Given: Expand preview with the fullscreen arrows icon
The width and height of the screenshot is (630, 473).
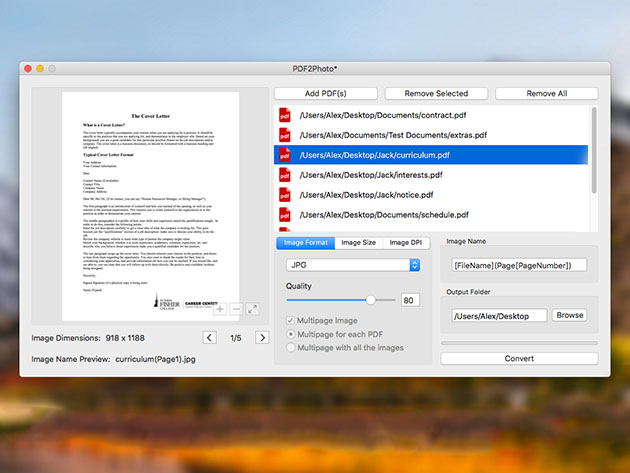Looking at the screenshot, I should tap(252, 309).
